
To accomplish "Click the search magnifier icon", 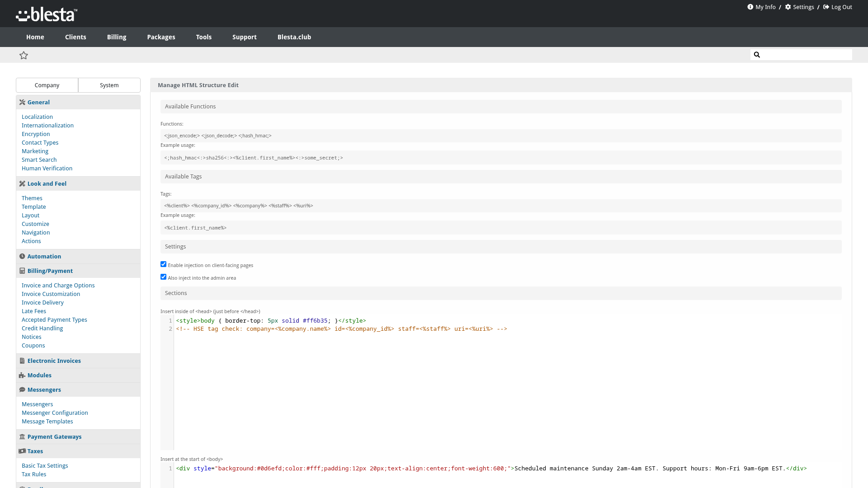I will click(757, 55).
